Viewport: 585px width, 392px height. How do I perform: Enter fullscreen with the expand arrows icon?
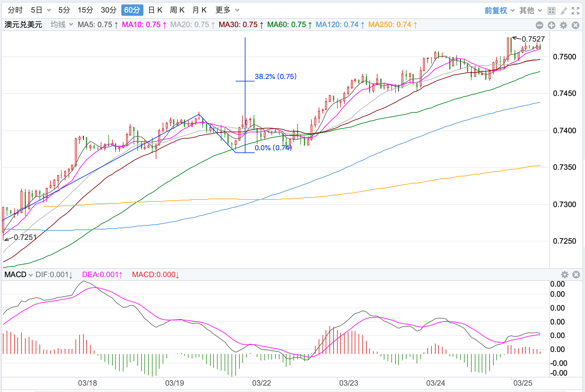pyautogui.click(x=576, y=11)
